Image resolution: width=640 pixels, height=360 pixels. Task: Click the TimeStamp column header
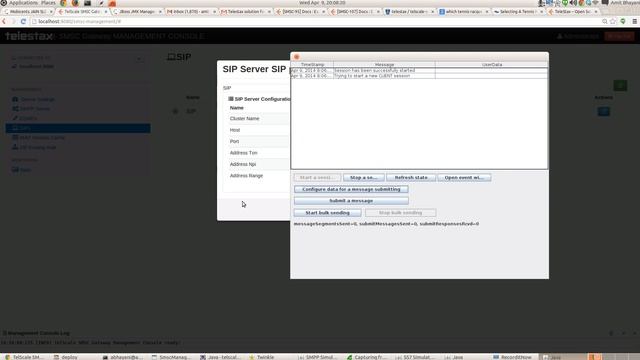(312, 64)
